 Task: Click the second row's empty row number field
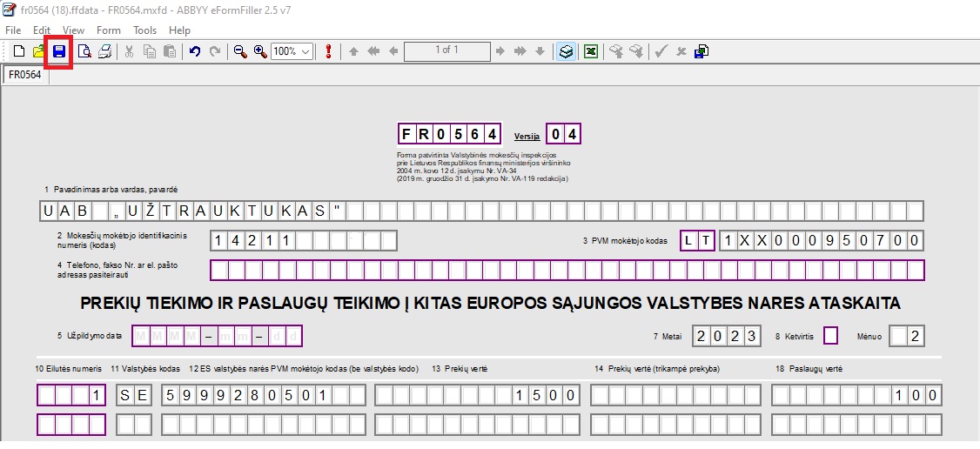pyautogui.click(x=71, y=425)
